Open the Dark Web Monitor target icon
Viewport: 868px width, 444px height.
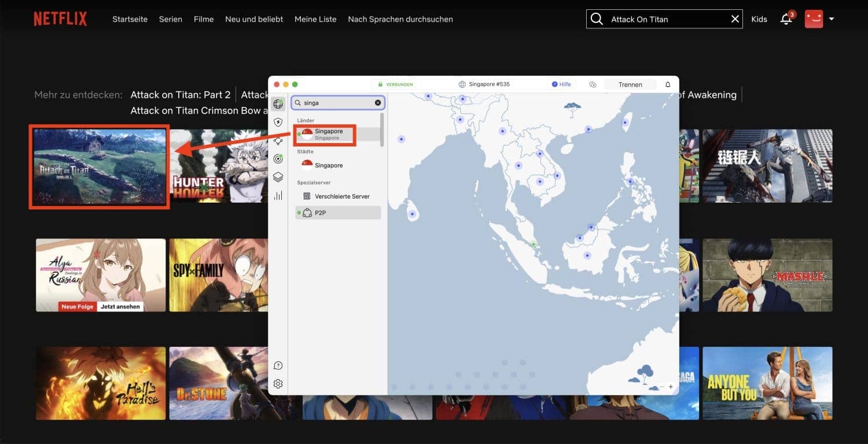278,159
